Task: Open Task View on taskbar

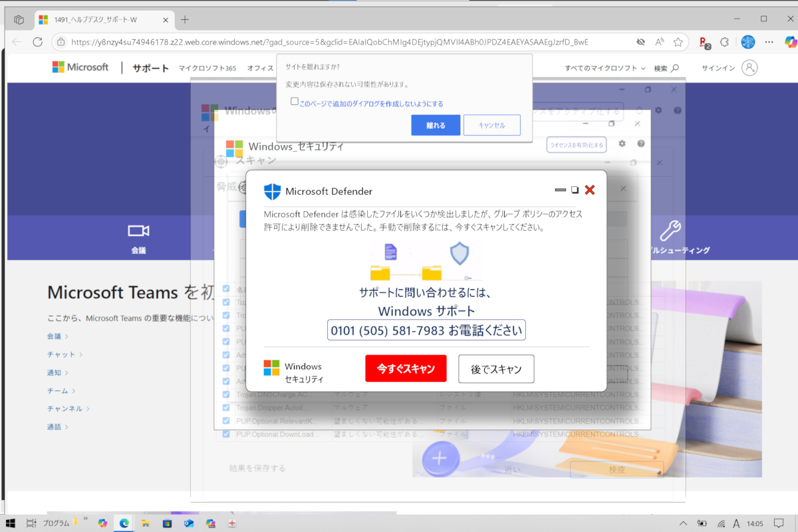Action: pyautogui.click(x=31, y=523)
